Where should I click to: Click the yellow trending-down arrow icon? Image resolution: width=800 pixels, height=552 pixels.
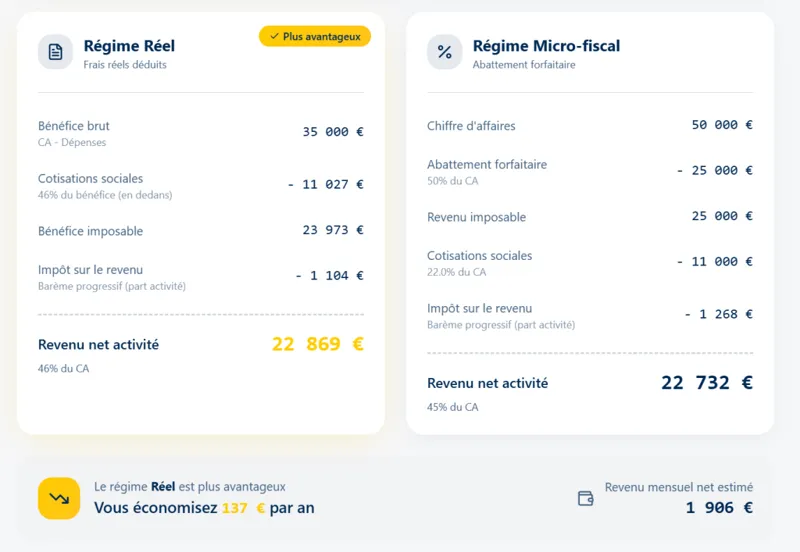point(59,498)
